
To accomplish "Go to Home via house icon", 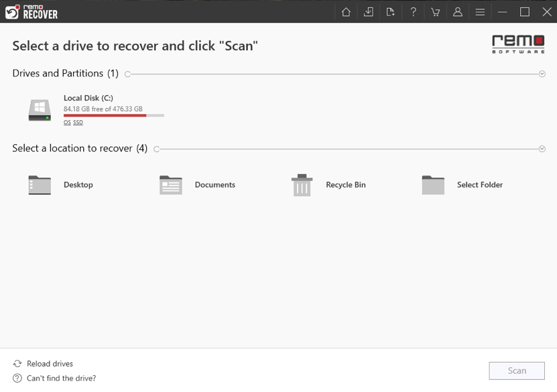I will tap(346, 12).
